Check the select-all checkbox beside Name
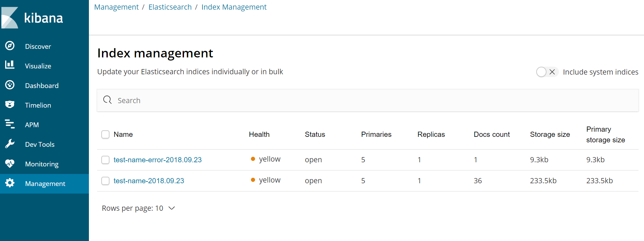The height and width of the screenshot is (241, 644). point(105,134)
